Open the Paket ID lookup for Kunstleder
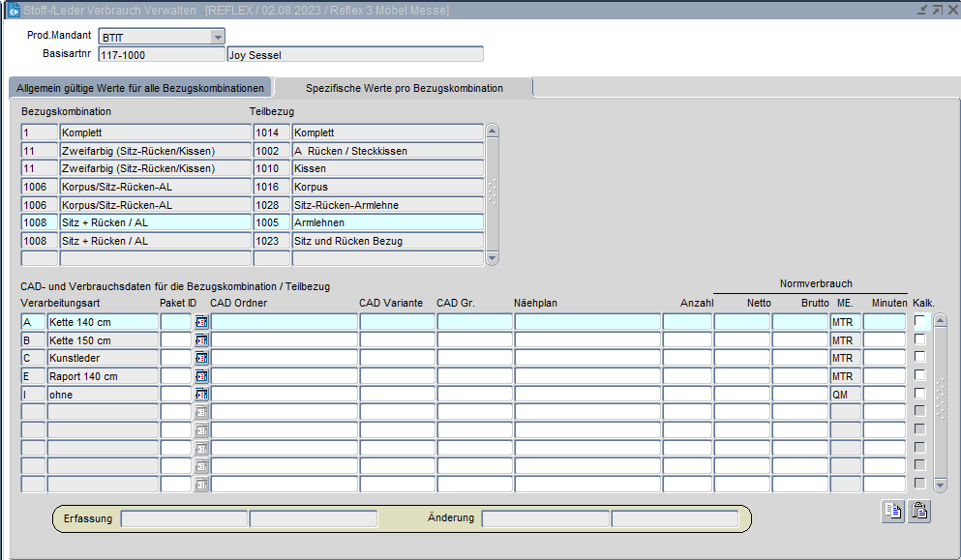The height and width of the screenshot is (560, 961). (201, 358)
